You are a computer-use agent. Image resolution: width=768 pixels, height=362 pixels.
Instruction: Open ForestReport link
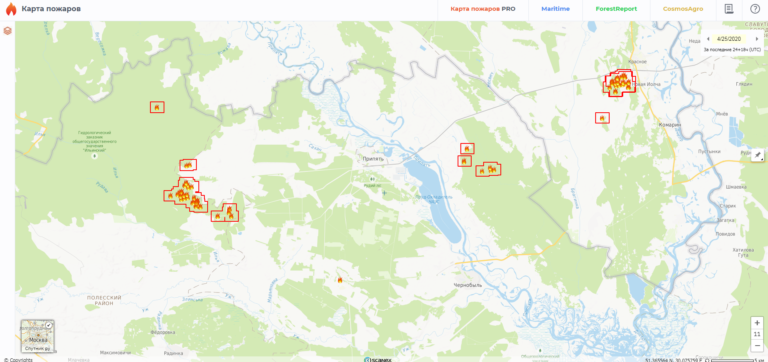pos(616,9)
